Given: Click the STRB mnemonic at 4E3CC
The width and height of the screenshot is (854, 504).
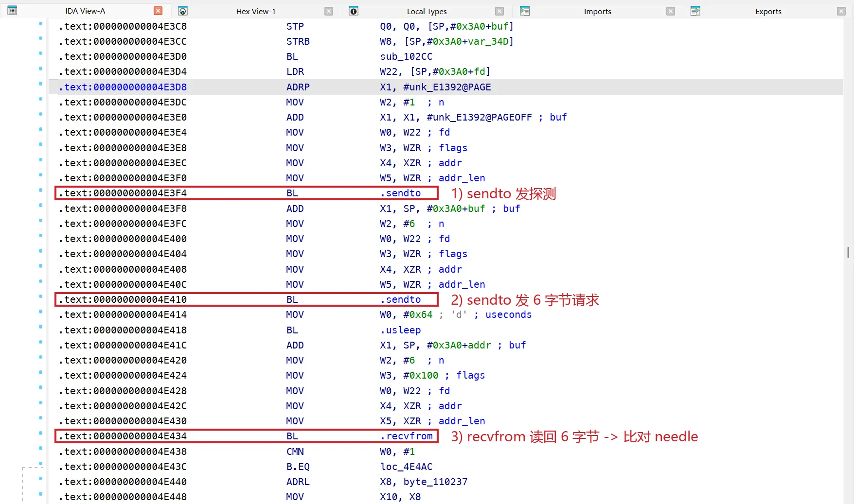Looking at the screenshot, I should (x=298, y=41).
